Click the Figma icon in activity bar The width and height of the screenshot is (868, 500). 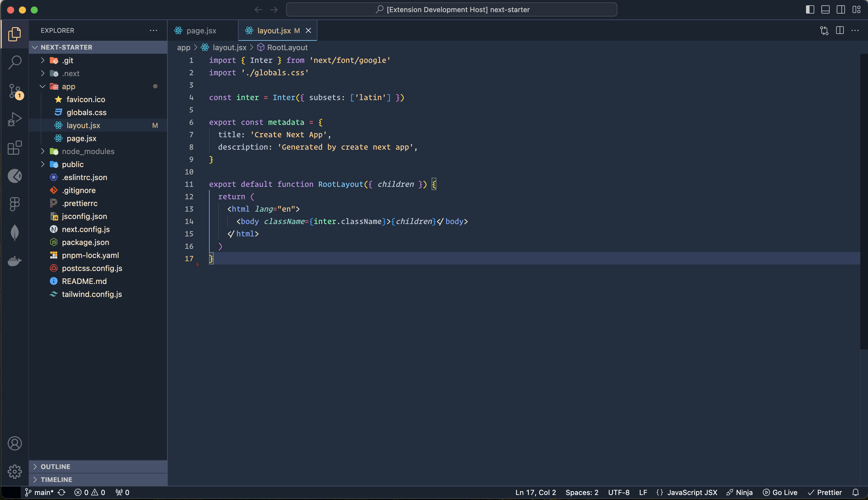coord(14,204)
